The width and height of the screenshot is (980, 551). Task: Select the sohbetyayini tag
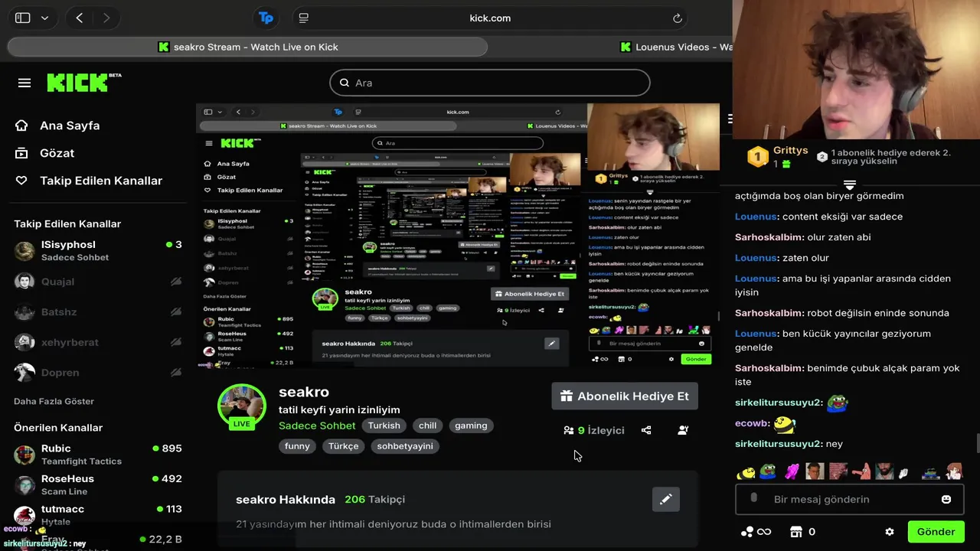tap(405, 445)
